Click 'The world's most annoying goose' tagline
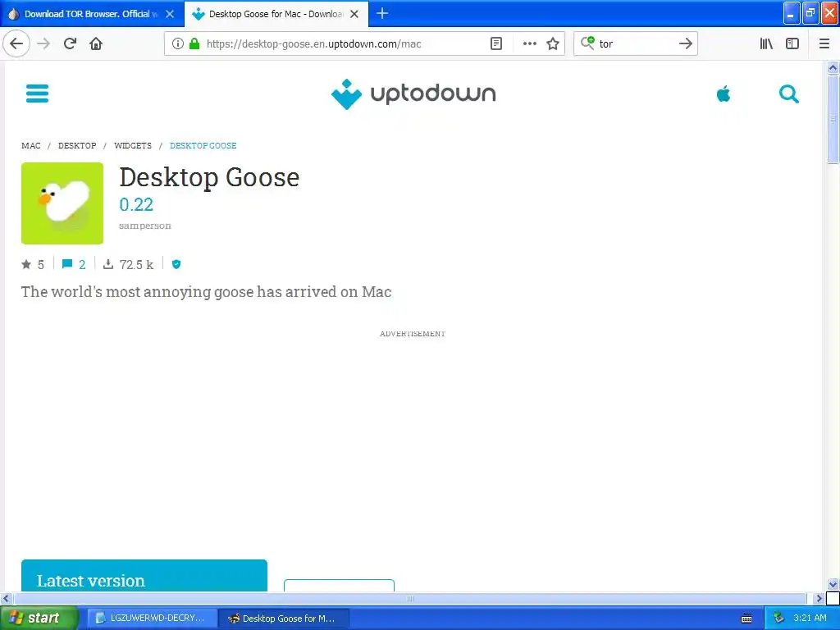This screenshot has width=840, height=630. coord(206,292)
